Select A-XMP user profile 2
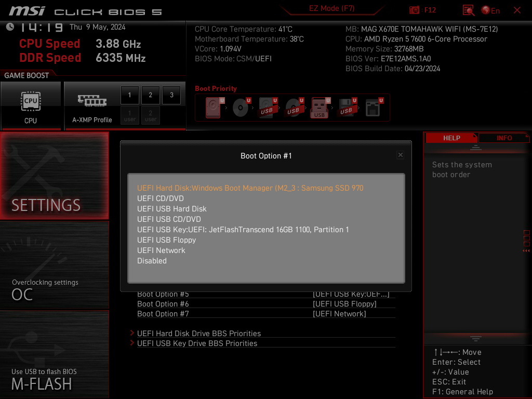This screenshot has height=399, width=532. click(x=150, y=115)
